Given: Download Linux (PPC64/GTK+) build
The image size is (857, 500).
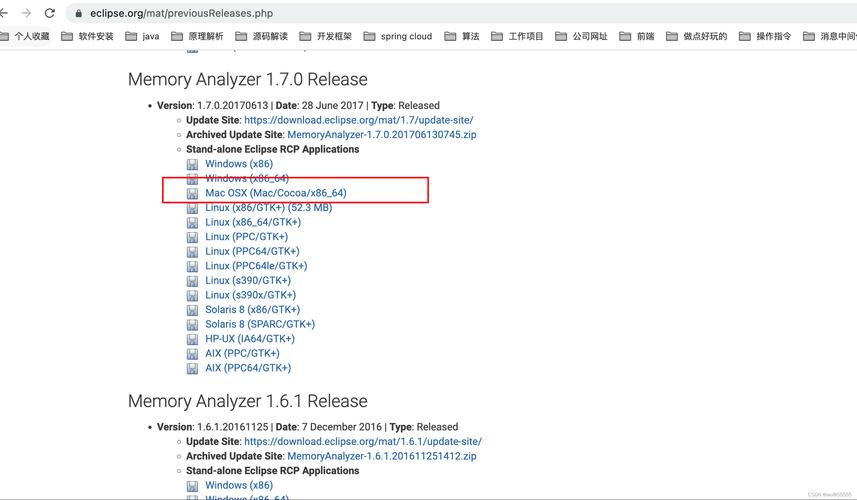Looking at the screenshot, I should 252,251.
